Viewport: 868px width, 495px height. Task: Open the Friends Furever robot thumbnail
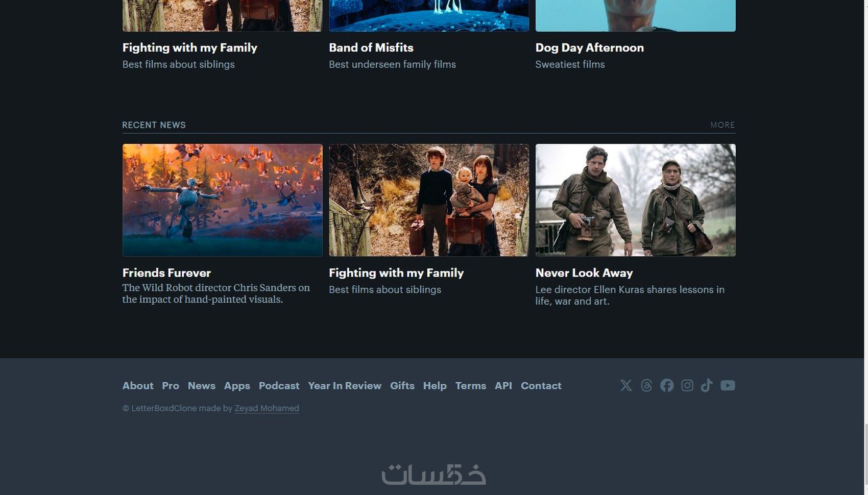click(223, 200)
